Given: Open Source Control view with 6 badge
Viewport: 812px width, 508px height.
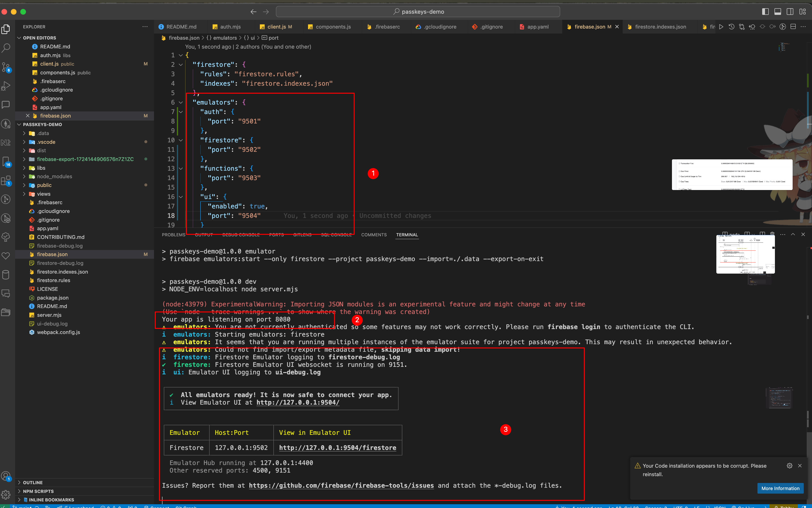Looking at the screenshot, I should click(6, 67).
